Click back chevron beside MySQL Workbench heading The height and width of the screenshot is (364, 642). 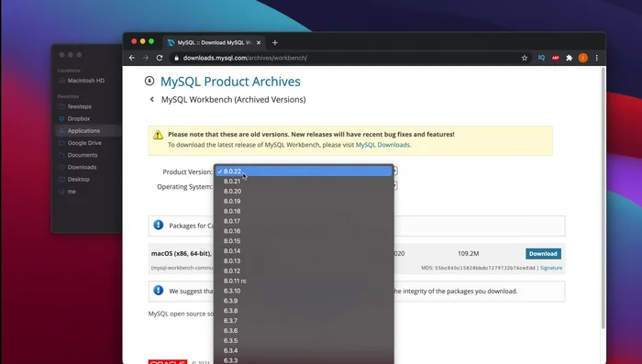tap(152, 100)
